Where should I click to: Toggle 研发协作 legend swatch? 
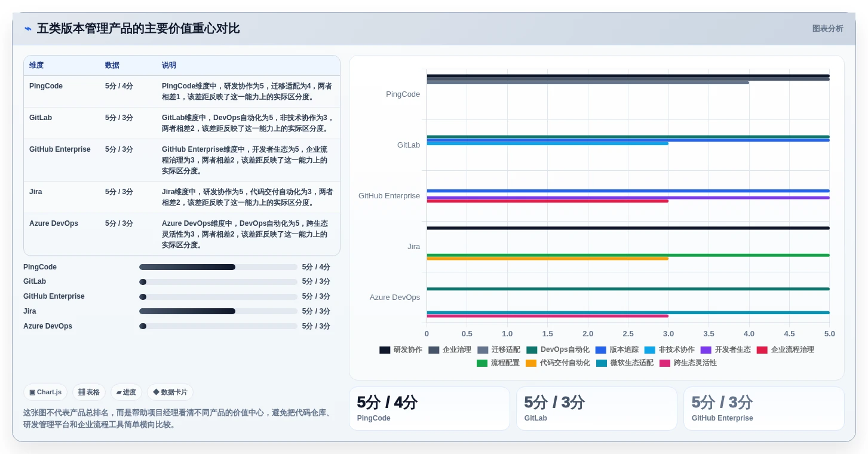coord(385,350)
